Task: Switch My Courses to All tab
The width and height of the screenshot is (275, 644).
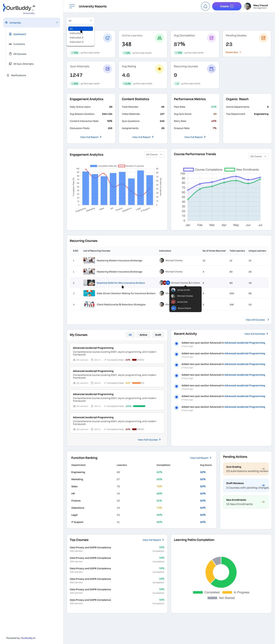Action: click(x=130, y=335)
